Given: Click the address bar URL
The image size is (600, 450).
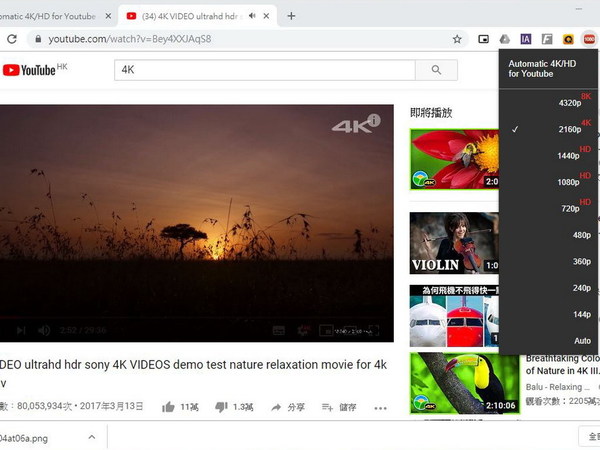Looking at the screenshot, I should 130,39.
